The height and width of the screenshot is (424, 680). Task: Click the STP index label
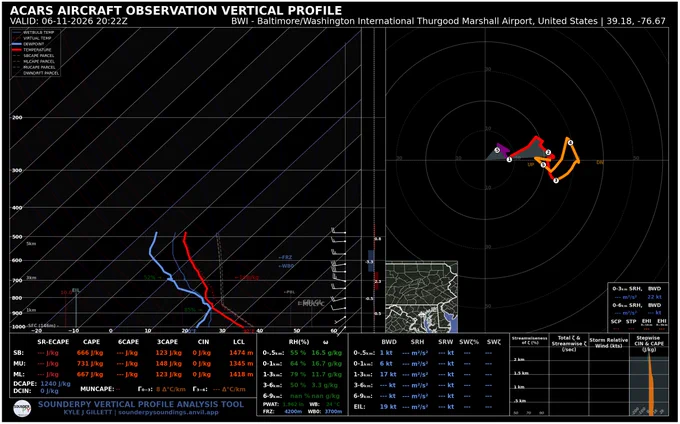(x=631, y=321)
